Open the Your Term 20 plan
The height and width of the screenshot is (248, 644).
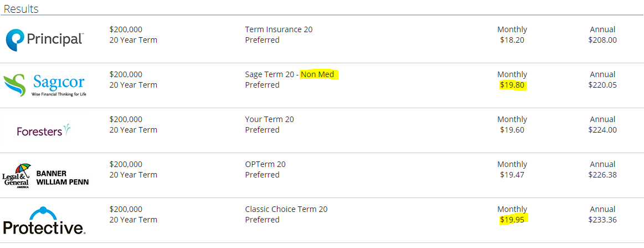tap(270, 120)
